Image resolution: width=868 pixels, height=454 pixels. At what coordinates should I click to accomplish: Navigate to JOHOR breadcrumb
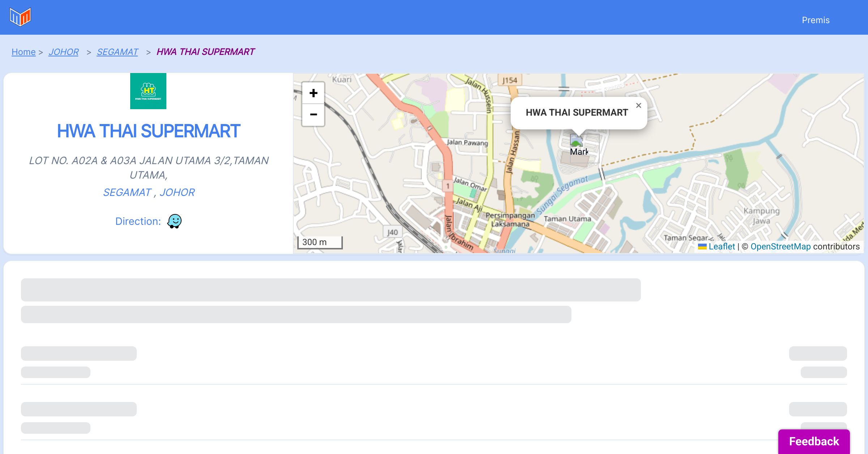click(64, 52)
